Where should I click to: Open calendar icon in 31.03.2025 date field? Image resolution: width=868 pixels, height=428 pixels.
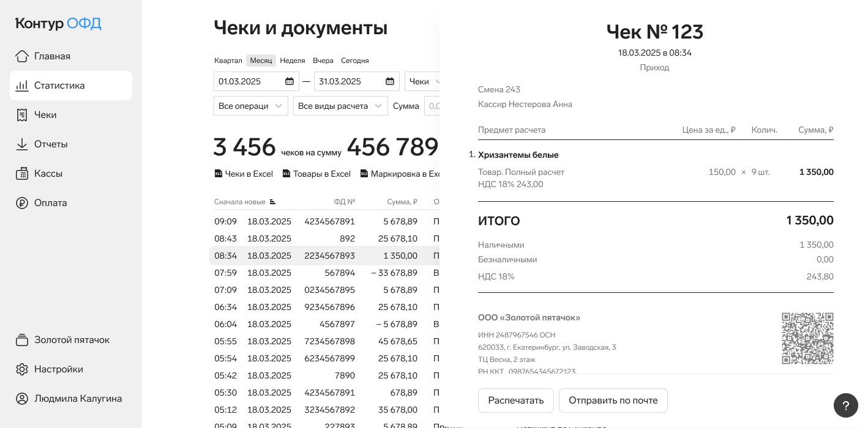(390, 81)
